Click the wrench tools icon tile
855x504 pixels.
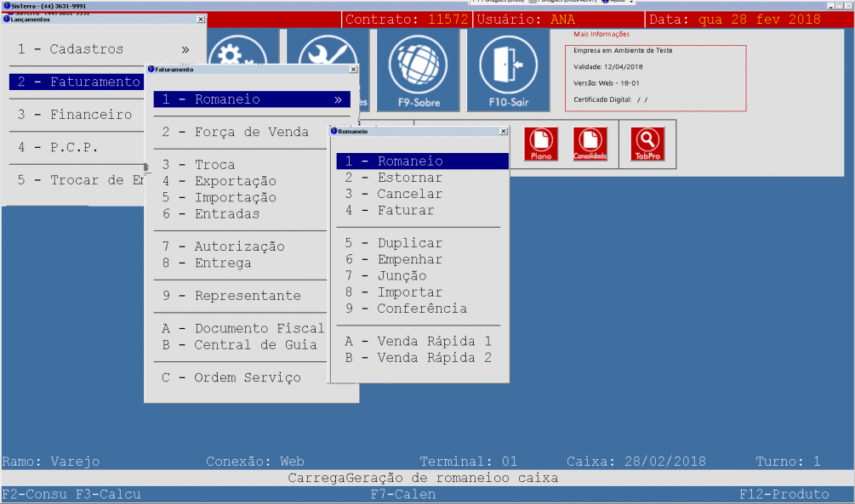point(326,51)
